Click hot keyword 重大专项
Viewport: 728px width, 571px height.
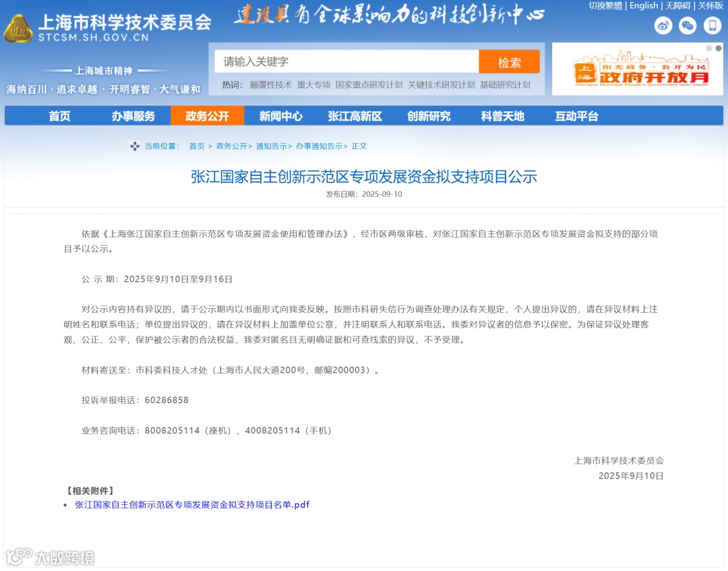click(x=314, y=85)
